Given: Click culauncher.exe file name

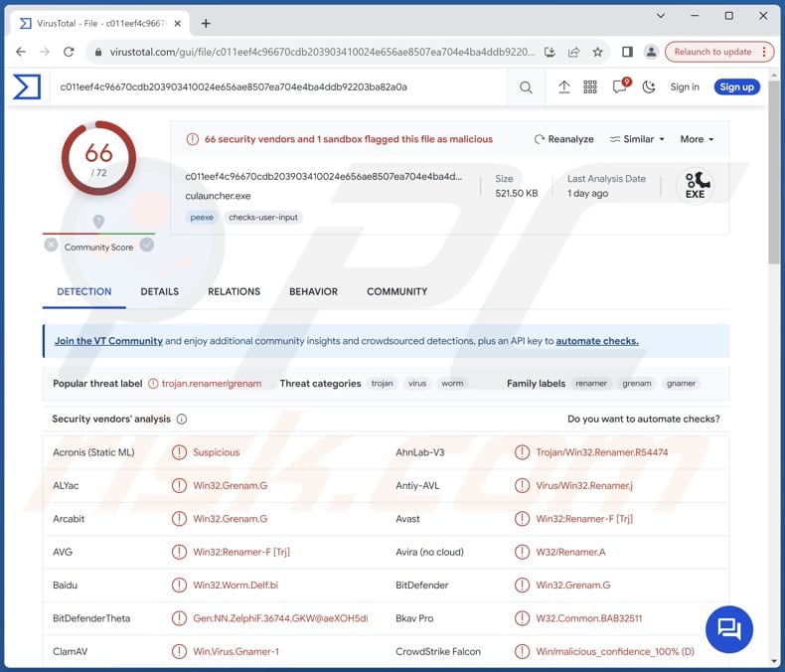Looking at the screenshot, I should 218,196.
